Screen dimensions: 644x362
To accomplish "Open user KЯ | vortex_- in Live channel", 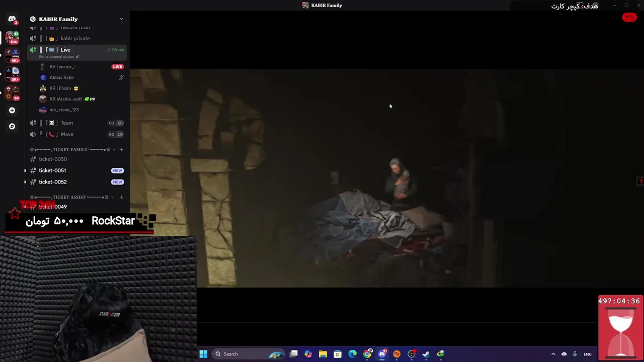I will (x=62, y=67).
